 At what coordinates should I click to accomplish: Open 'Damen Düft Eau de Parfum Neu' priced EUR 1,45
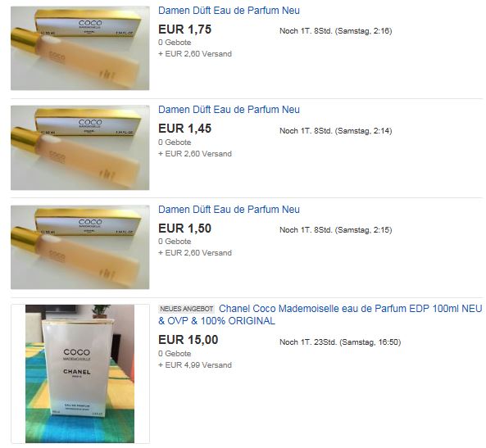pyautogui.click(x=229, y=110)
